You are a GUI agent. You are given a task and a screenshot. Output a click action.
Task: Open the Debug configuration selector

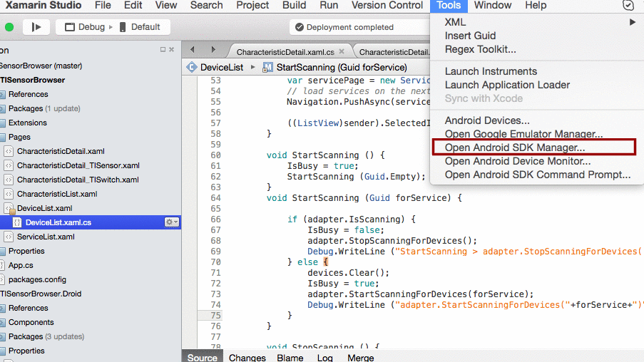[86, 27]
